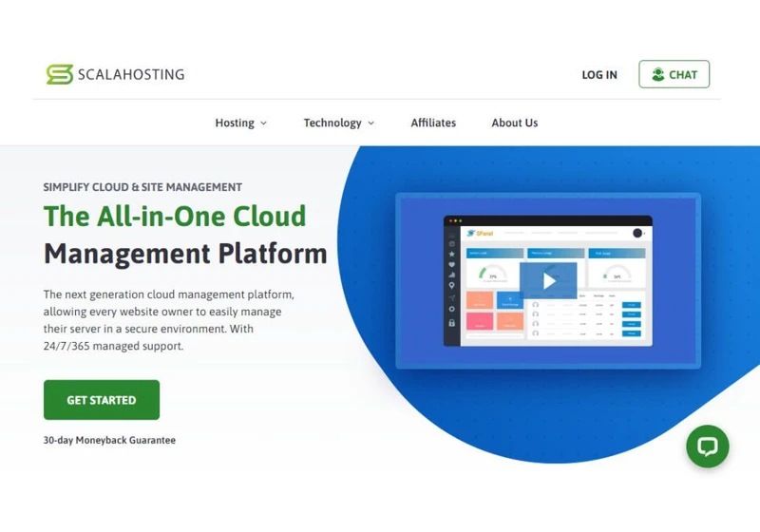The image size is (760, 532).
Task: Click the heart icon in SPanel sidebar
Action: (x=452, y=264)
